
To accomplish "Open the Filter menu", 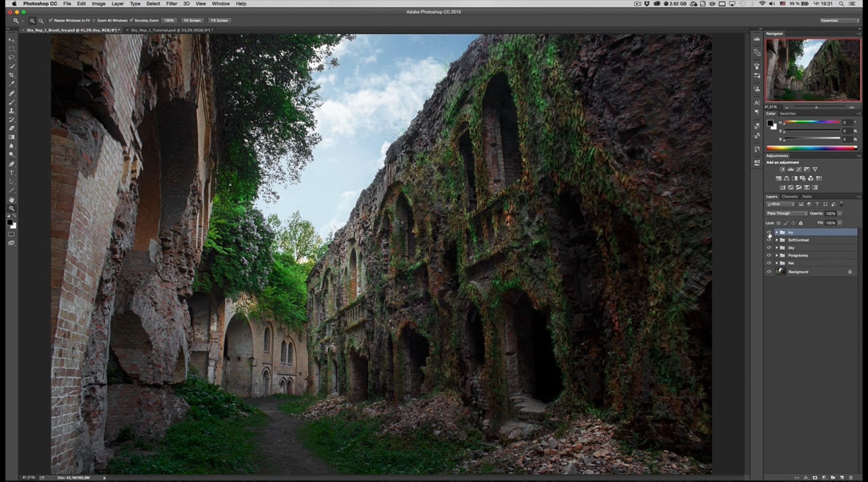I will pos(172,4).
